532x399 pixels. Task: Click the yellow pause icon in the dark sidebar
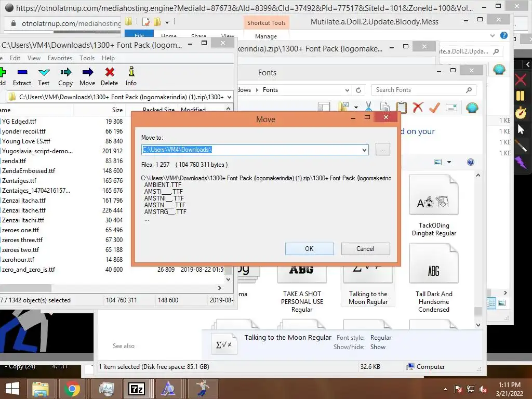(521, 96)
